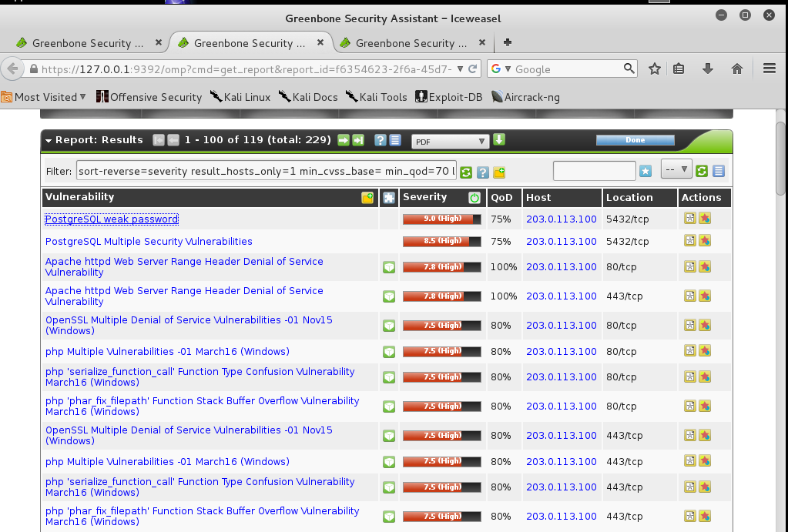The width and height of the screenshot is (788, 532).
Task: Open the report help question-mark icon
Action: [381, 140]
